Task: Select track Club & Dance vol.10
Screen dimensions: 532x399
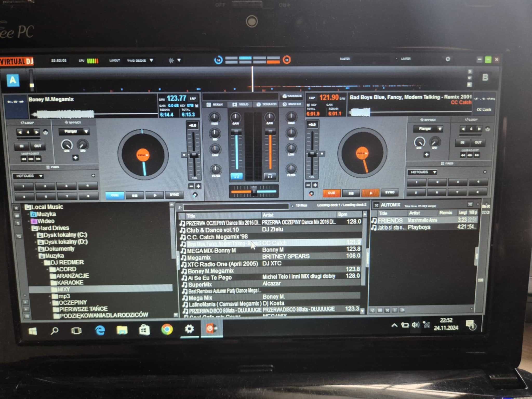Action: pos(270,230)
